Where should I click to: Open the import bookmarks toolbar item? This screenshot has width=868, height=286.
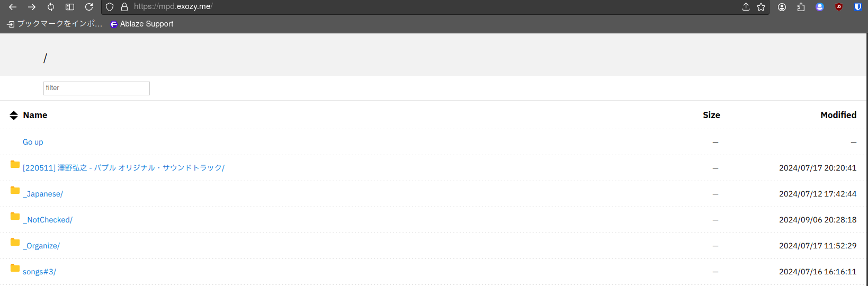coord(55,24)
